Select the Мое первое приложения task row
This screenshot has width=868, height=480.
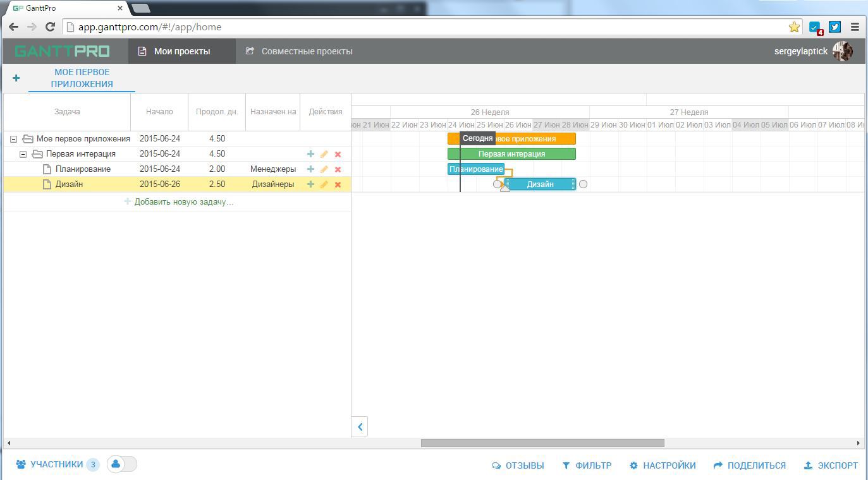click(x=177, y=138)
